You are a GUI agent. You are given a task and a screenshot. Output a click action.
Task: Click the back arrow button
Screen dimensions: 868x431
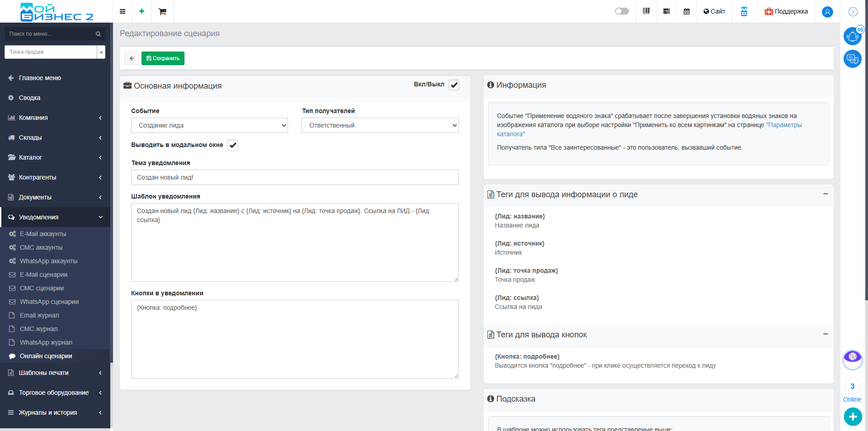coord(132,58)
